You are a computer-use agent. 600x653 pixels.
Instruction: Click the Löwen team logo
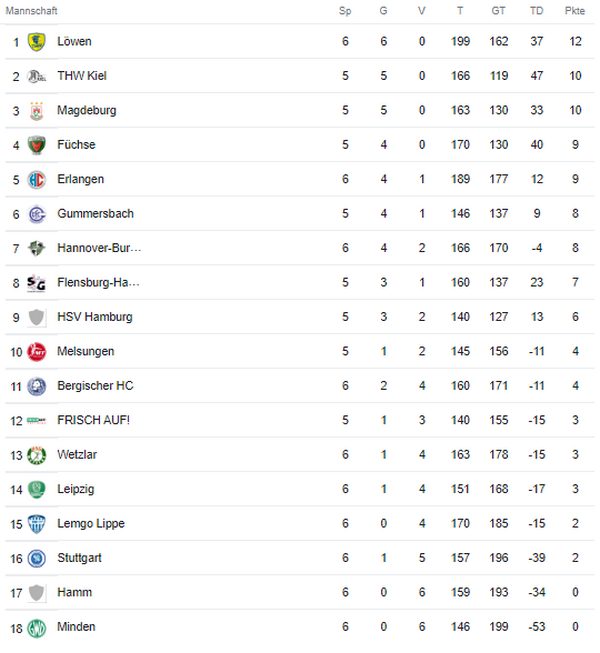tap(37, 42)
